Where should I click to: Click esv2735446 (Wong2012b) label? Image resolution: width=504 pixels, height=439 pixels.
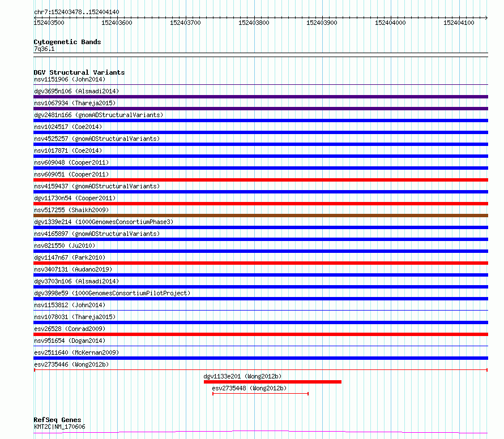(x=71, y=364)
